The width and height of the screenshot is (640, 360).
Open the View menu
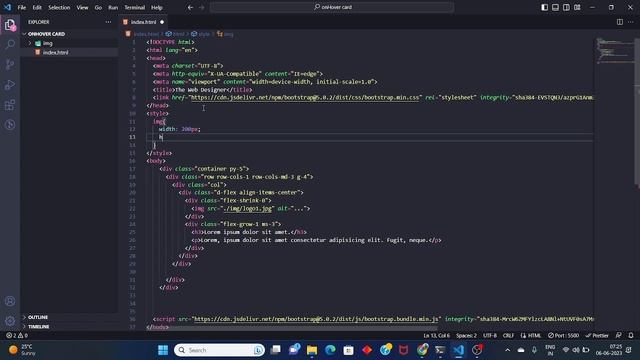82,7
